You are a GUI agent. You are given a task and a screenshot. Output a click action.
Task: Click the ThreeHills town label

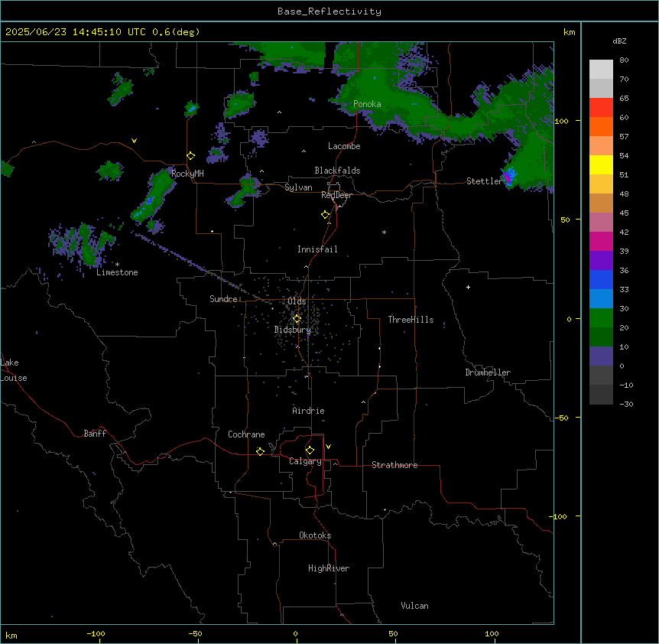(411, 320)
